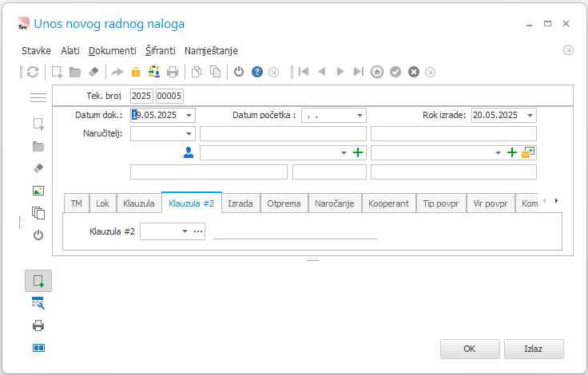Viewport: 588px width, 375px height.
Task: Click the printer icon in top toolbar
Action: pos(173,72)
